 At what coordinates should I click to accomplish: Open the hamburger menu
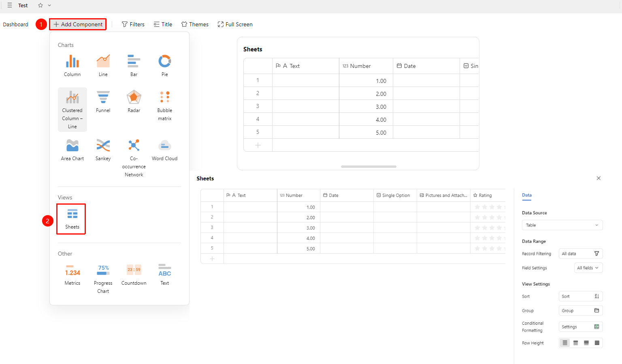[10, 5]
